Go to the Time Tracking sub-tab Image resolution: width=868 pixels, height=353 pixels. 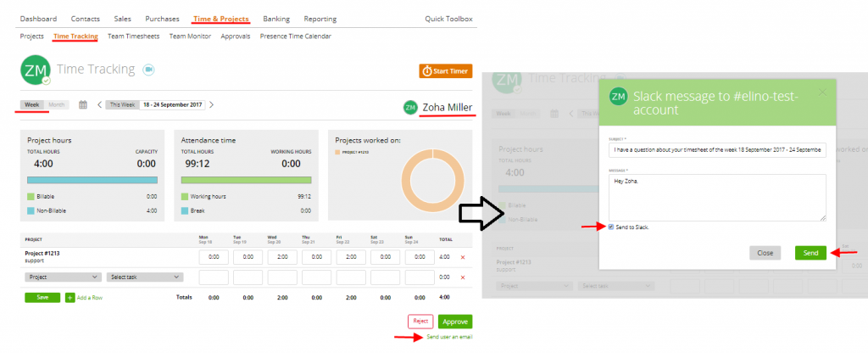[x=75, y=36]
